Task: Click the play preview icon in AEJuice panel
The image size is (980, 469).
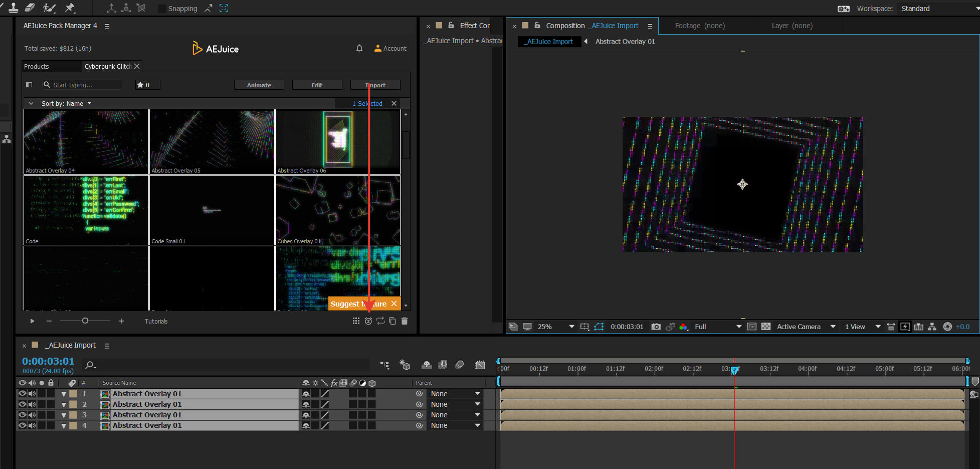Action: 32,321
